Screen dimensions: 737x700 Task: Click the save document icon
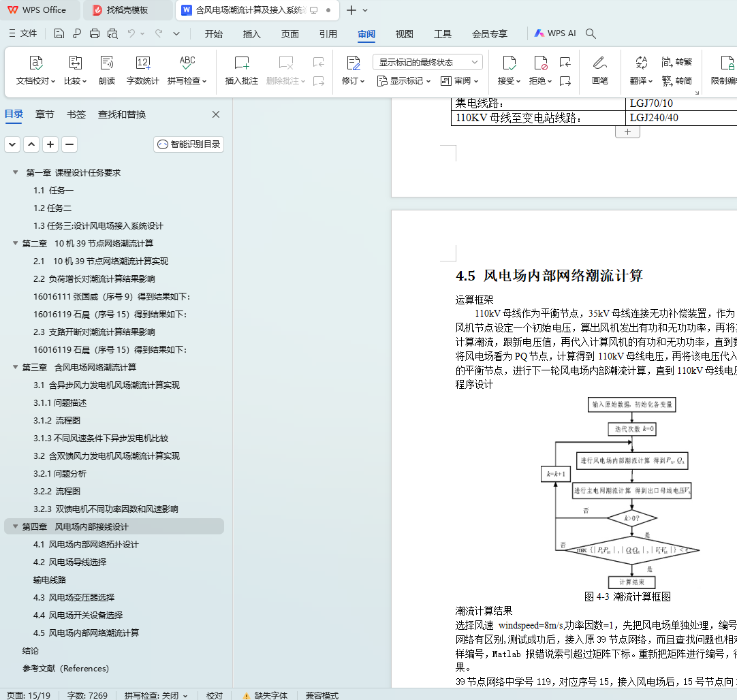59,33
